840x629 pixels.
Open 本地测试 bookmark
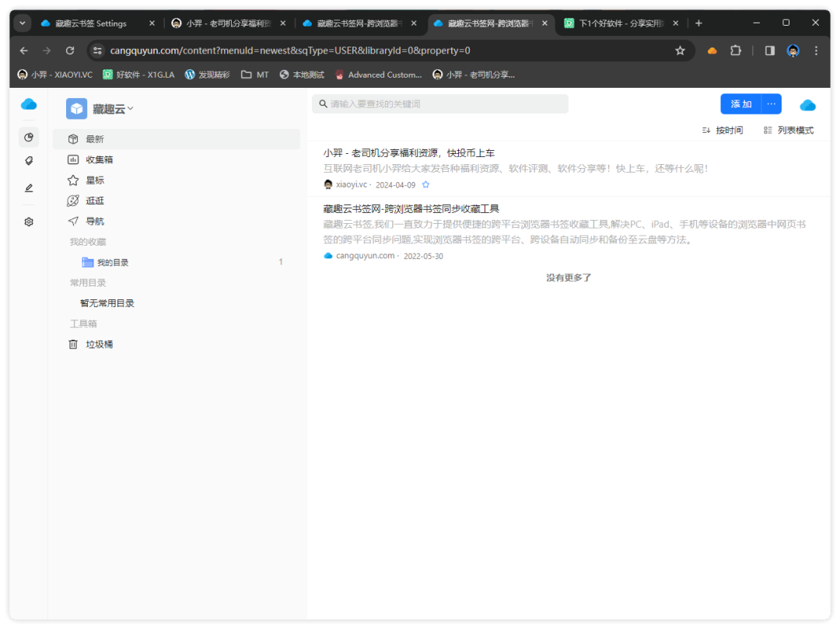click(302, 75)
